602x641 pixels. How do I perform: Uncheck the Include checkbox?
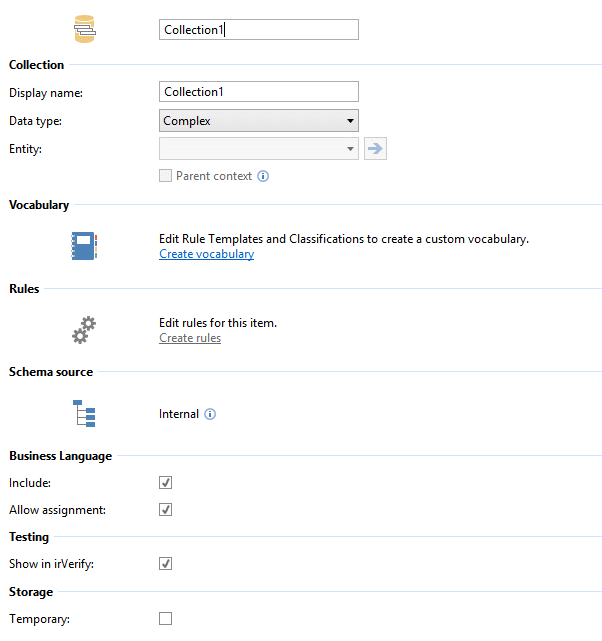tap(166, 482)
